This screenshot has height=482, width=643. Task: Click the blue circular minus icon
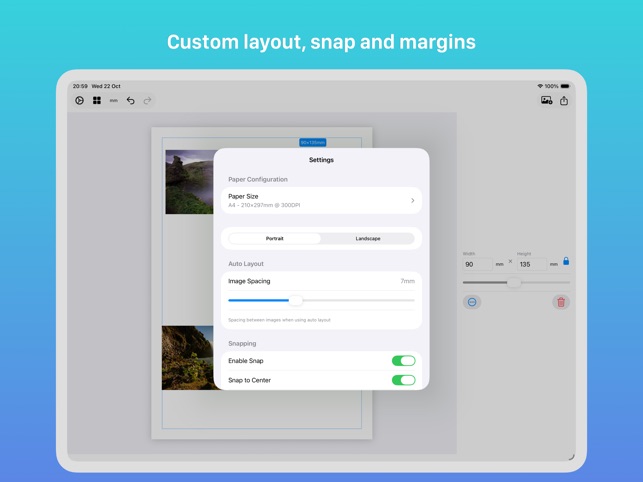click(472, 302)
